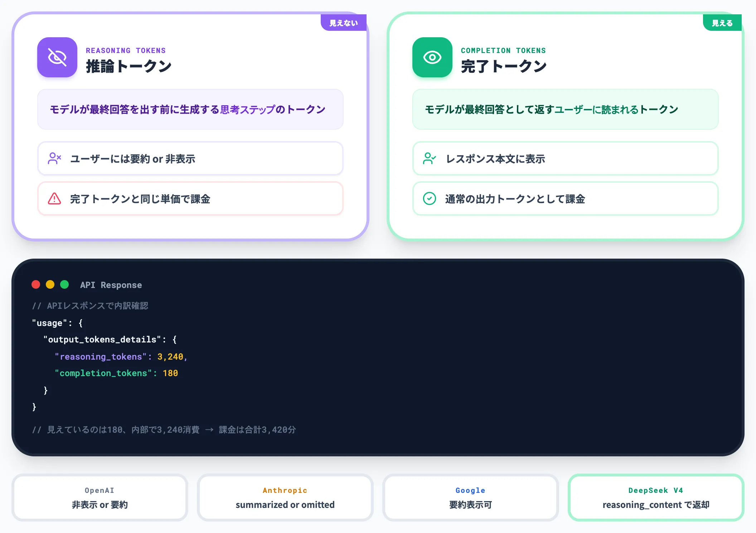Image resolution: width=756 pixels, height=533 pixels.
Task: Click the green eye icon
Action: pos(432,57)
